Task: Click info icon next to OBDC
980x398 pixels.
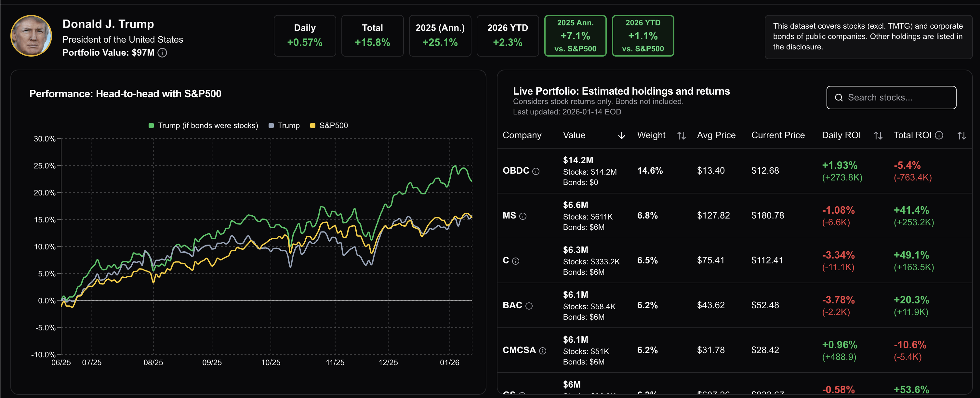Action: 536,171
